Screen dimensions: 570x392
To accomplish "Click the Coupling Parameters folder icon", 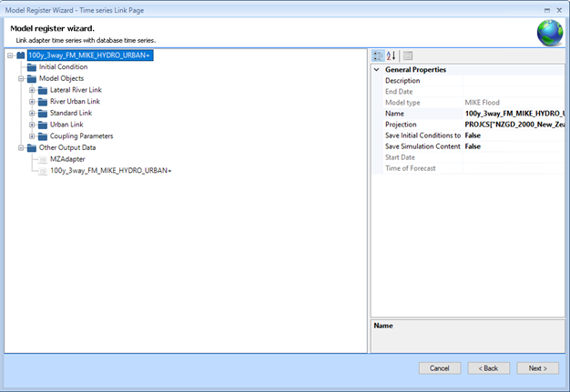I will coord(43,136).
